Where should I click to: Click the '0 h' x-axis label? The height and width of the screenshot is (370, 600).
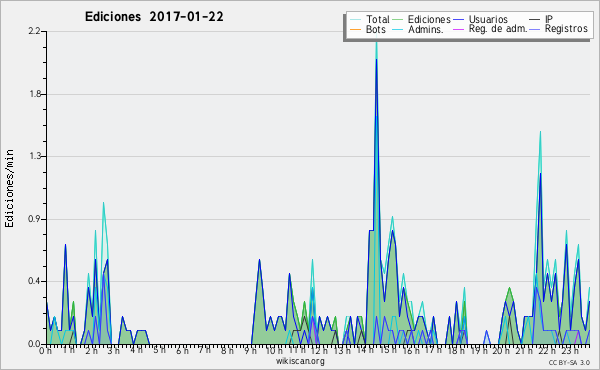46,350
